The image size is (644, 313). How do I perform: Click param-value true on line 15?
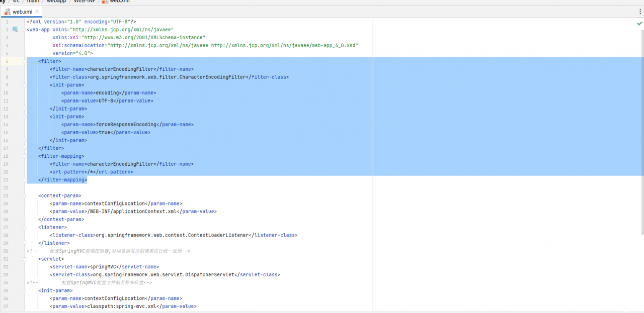coord(106,132)
